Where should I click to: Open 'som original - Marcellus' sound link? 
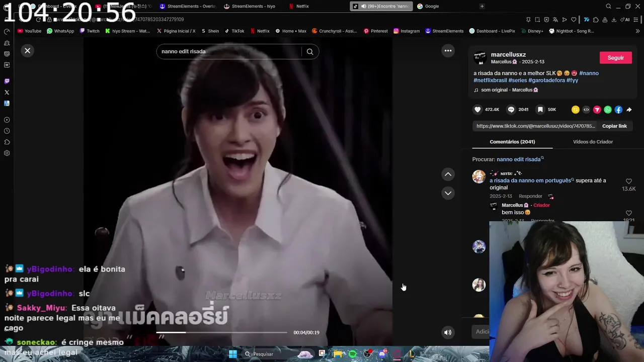[509, 90]
